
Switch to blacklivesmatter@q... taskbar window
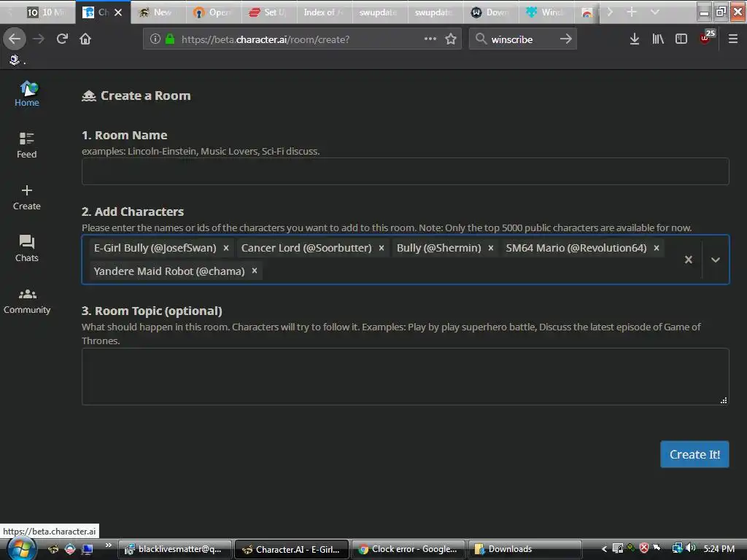[175, 550]
